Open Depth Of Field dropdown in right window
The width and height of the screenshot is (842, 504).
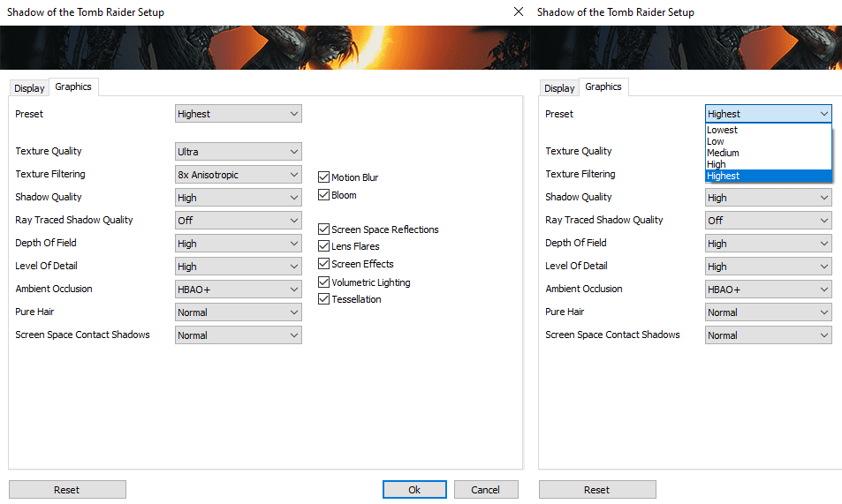[x=768, y=243]
